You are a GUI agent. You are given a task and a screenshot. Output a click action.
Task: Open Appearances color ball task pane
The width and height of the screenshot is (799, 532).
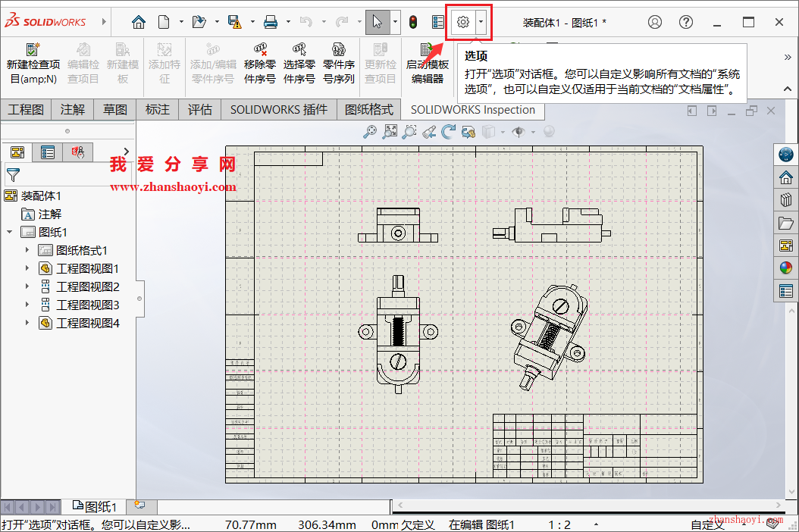pyautogui.click(x=786, y=268)
